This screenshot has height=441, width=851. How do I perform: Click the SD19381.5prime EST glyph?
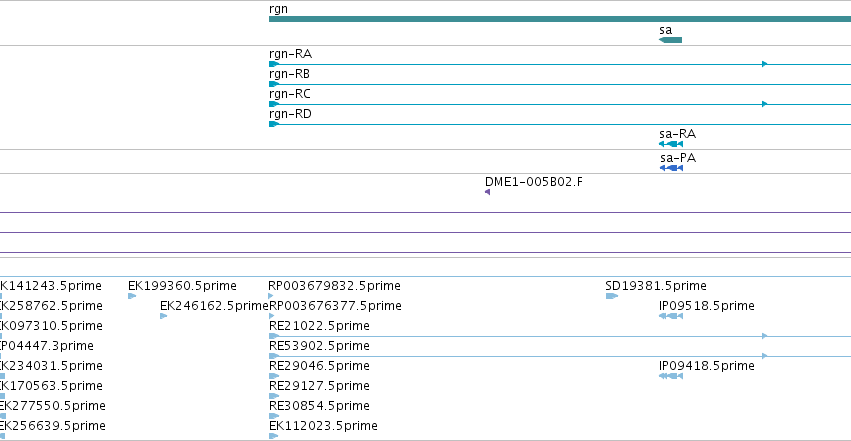click(612, 296)
